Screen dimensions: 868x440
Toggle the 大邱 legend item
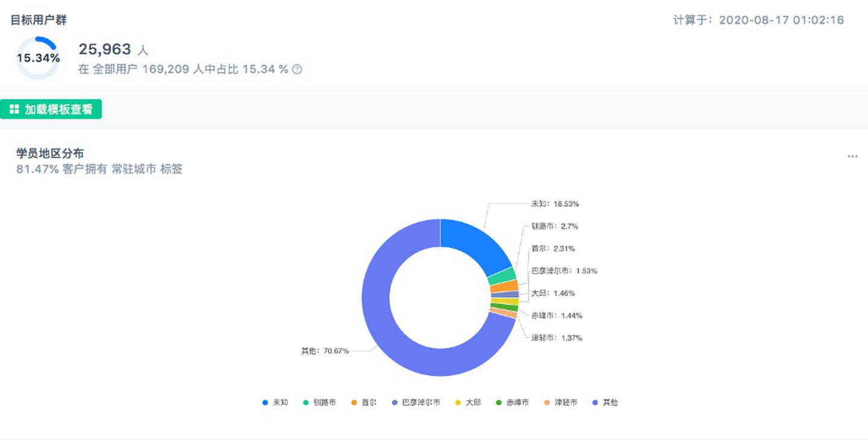(467, 402)
